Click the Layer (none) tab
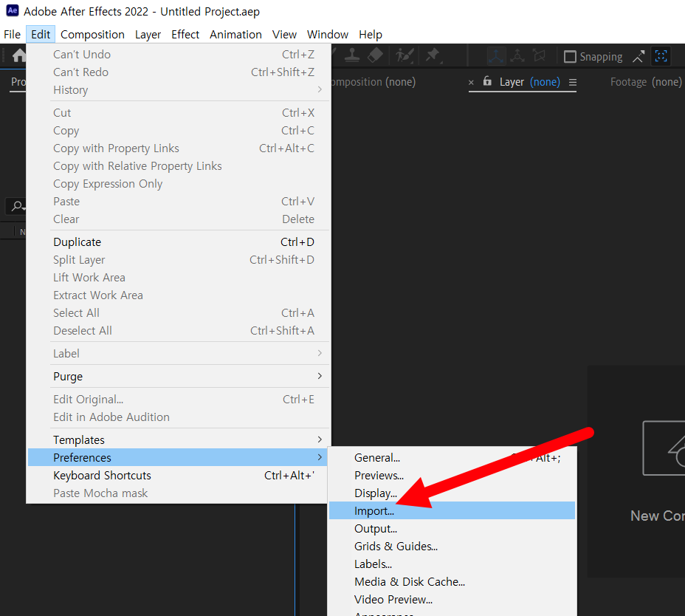685x616 pixels. [529, 82]
